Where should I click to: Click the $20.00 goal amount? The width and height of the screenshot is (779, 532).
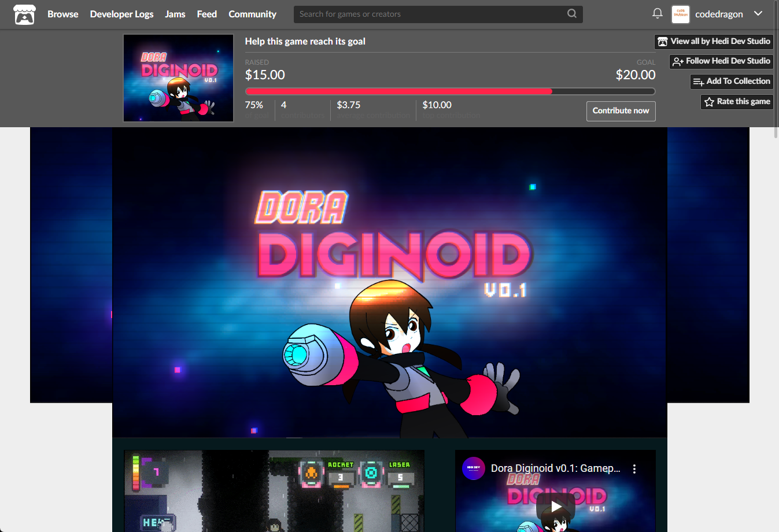pos(636,75)
